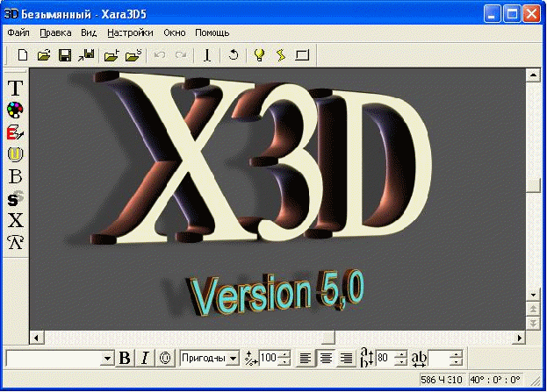
Task: Select the text cursor I-beam tool
Action: point(207,55)
